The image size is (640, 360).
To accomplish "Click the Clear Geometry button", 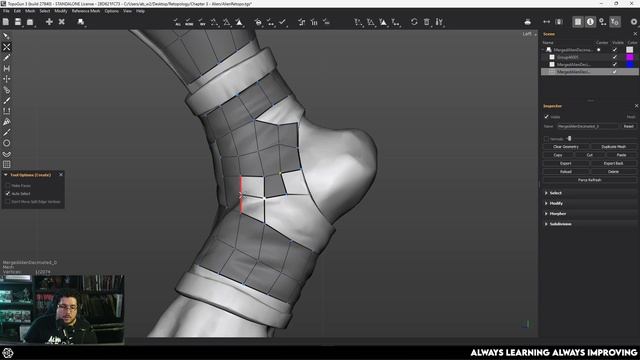I will tap(566, 147).
